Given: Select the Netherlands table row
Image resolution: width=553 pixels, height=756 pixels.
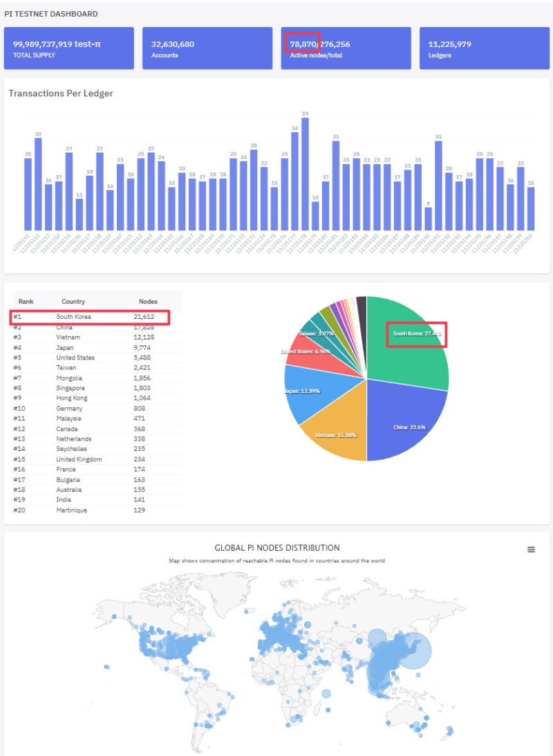Looking at the screenshot, I should (x=96, y=439).
